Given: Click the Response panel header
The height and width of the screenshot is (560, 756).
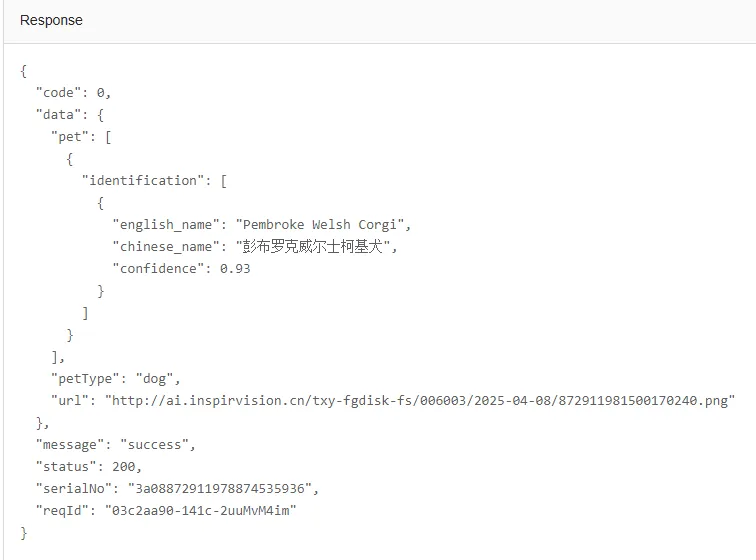Looking at the screenshot, I should [51, 20].
